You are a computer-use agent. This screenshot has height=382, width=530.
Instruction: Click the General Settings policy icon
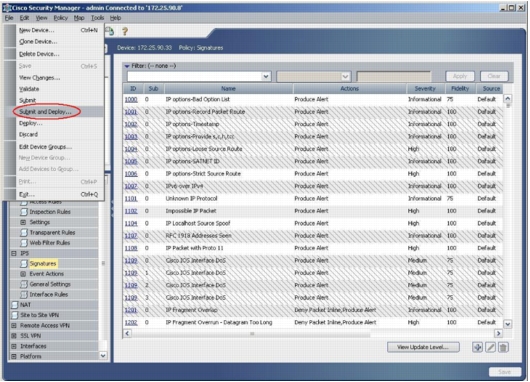24,284
